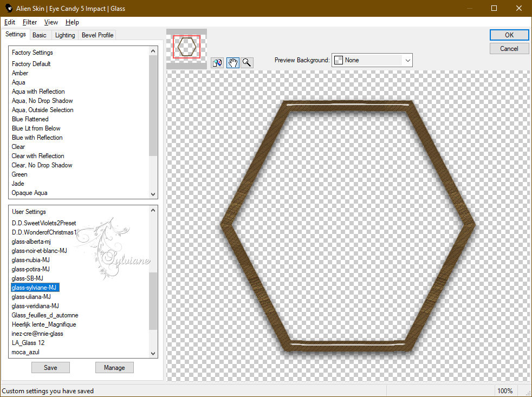Toggle the show original preview icon
This screenshot has width=532, height=397.
217,62
